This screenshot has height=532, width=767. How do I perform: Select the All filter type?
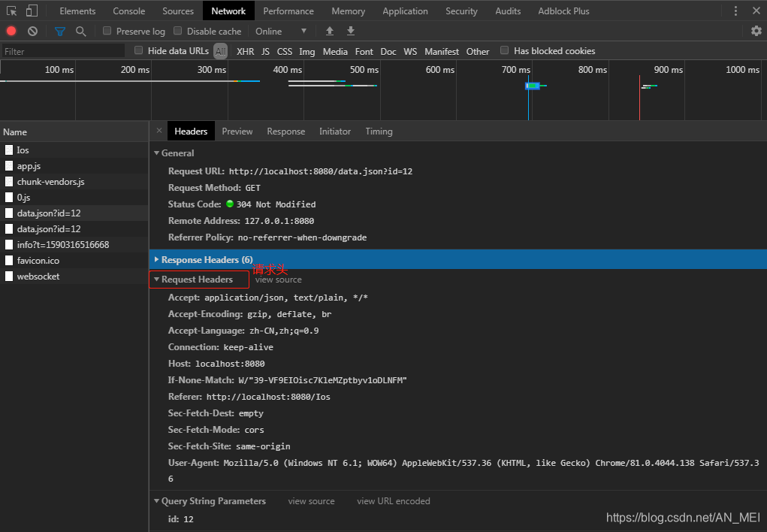[x=221, y=51]
